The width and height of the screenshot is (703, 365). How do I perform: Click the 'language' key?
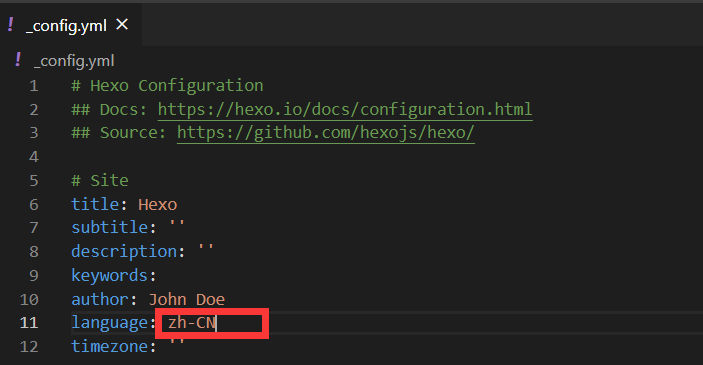point(109,323)
